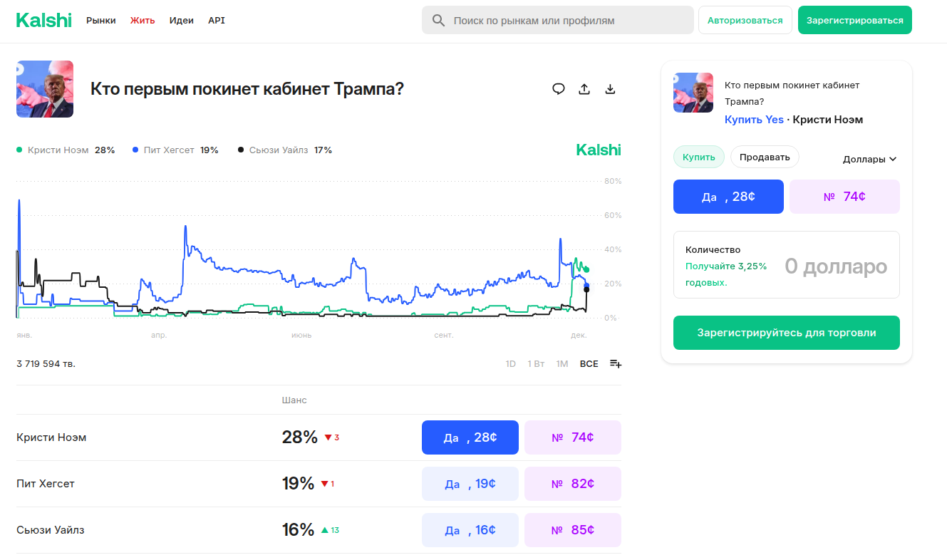
Task: Open the Рынки menu item
Action: click(x=101, y=21)
